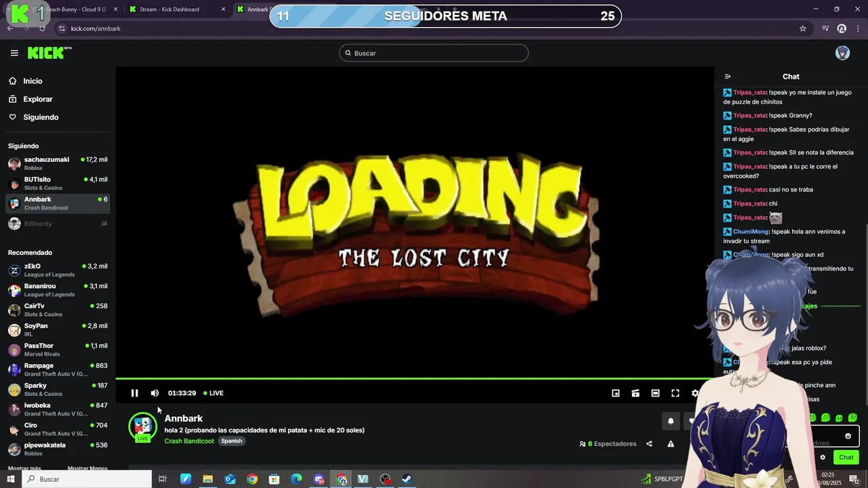Open mini player mode
This screenshot has width=868, height=488.
click(x=616, y=393)
